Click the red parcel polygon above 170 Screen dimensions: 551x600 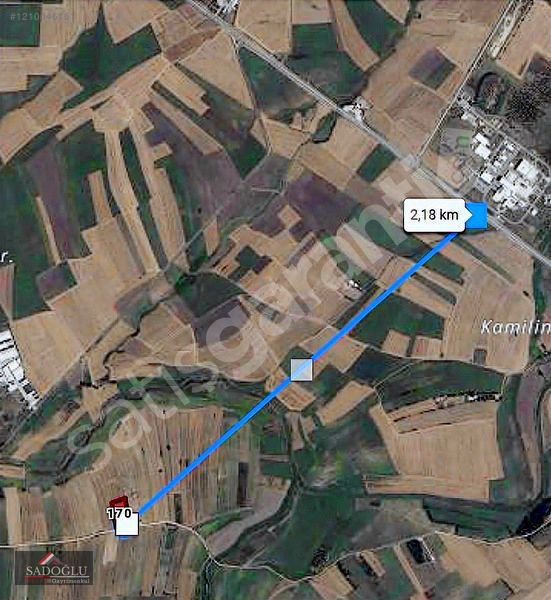pos(118,501)
